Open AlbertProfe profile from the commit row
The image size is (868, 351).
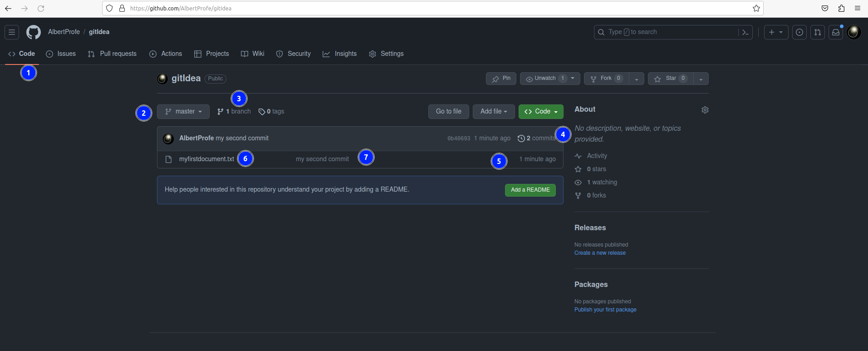[196, 138]
